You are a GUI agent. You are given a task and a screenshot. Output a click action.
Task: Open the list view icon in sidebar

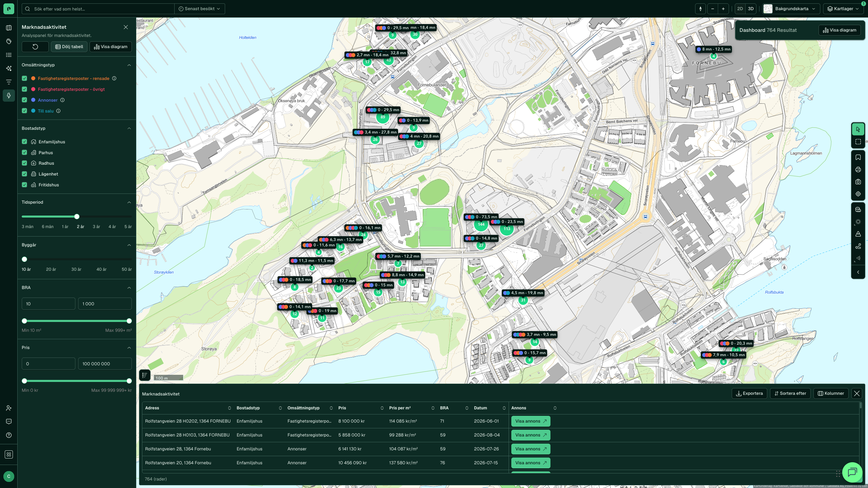[9, 55]
